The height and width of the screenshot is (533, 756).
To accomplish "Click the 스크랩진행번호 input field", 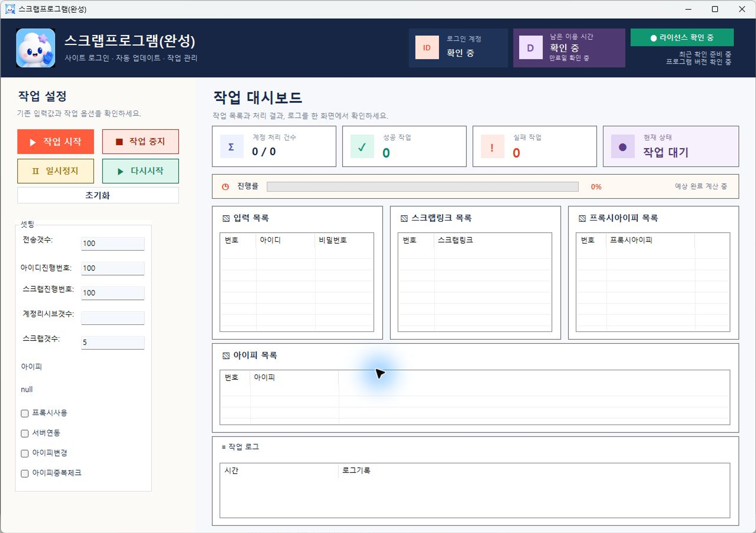I will [112, 293].
